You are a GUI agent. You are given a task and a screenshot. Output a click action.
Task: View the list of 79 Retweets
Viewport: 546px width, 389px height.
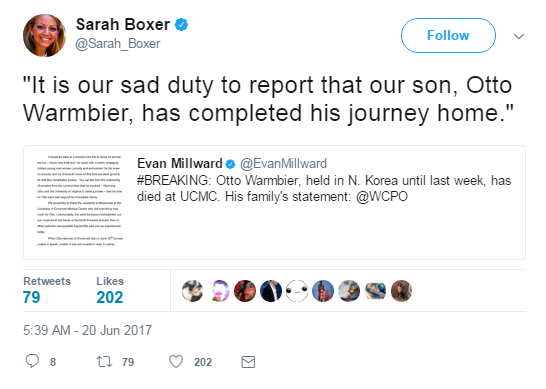[47, 290]
